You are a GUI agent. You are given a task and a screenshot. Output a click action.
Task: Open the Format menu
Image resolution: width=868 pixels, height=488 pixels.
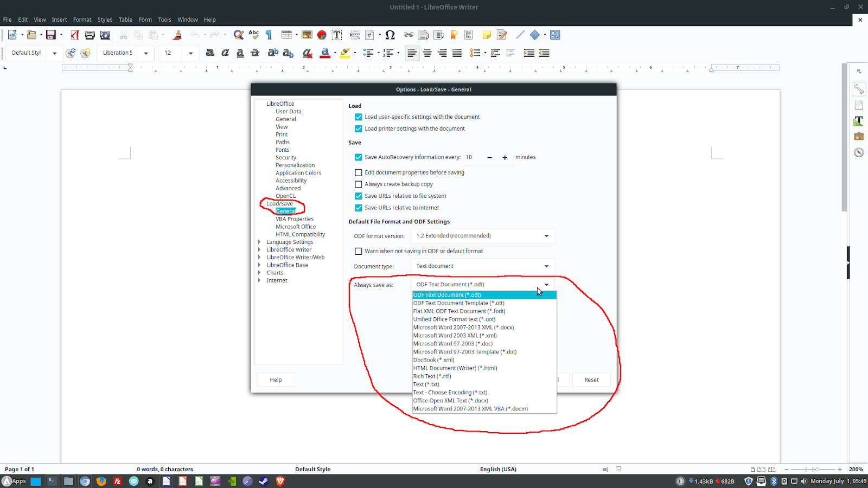(x=82, y=20)
